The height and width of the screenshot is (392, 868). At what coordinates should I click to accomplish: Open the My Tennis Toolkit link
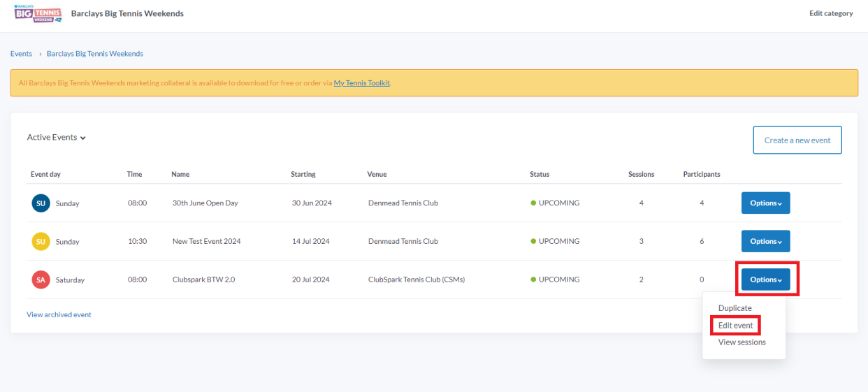361,83
